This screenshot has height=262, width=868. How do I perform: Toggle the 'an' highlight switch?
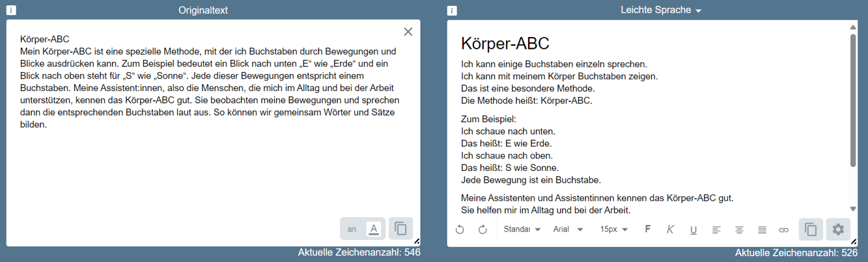[352, 229]
